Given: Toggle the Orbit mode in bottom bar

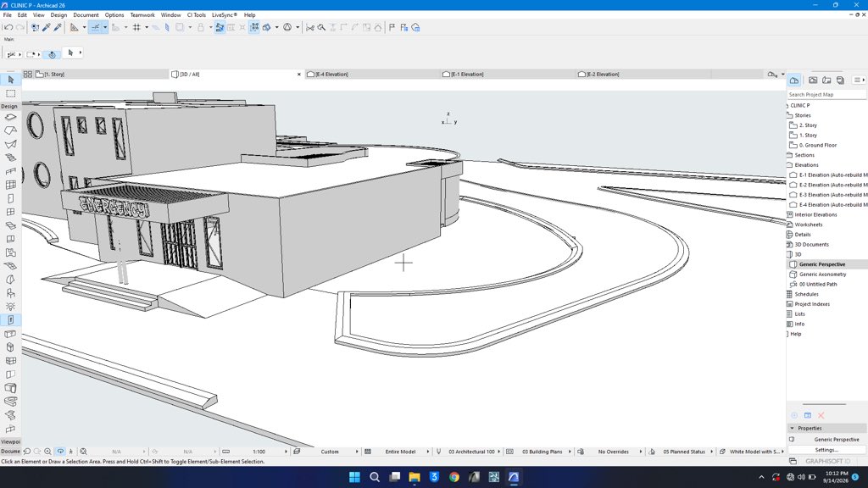Looking at the screenshot, I should click(60, 452).
